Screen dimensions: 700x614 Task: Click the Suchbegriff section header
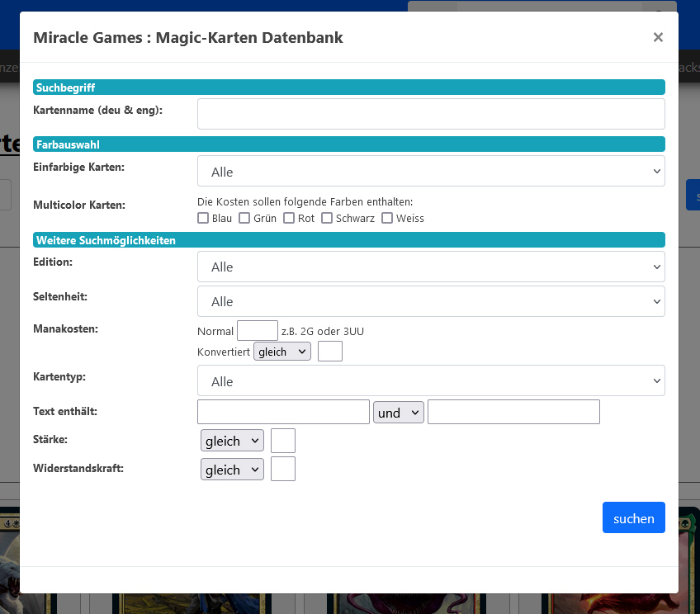coord(348,87)
